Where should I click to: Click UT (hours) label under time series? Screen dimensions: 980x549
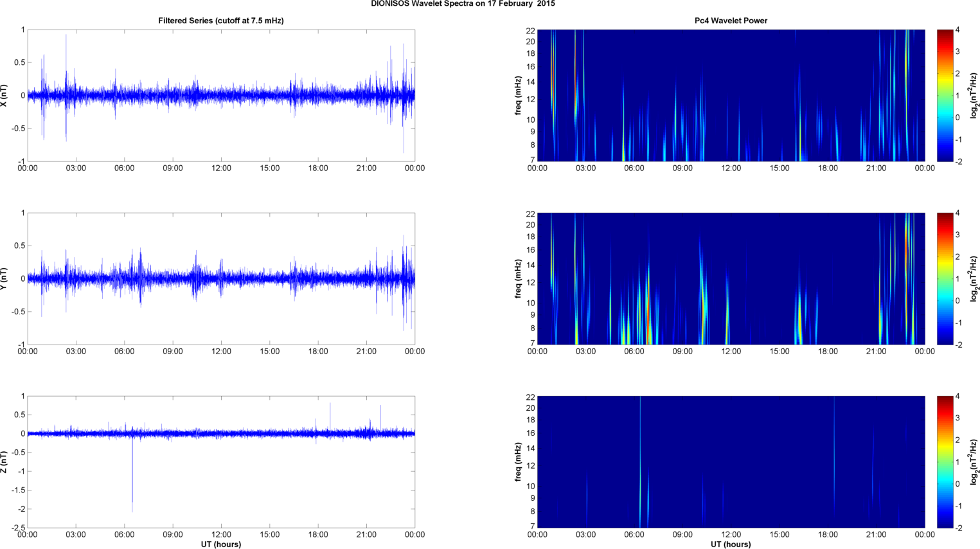(x=221, y=544)
